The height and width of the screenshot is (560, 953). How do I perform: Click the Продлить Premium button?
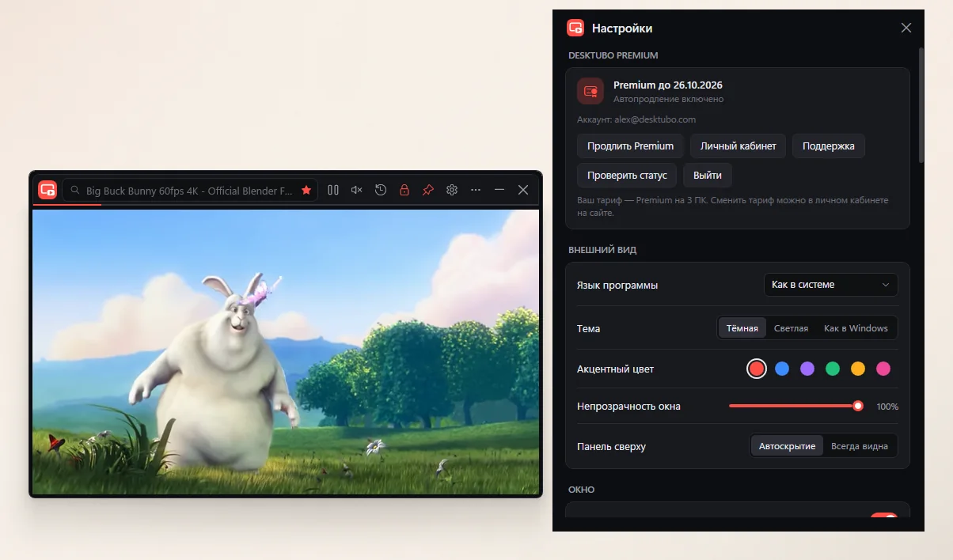[x=630, y=146]
